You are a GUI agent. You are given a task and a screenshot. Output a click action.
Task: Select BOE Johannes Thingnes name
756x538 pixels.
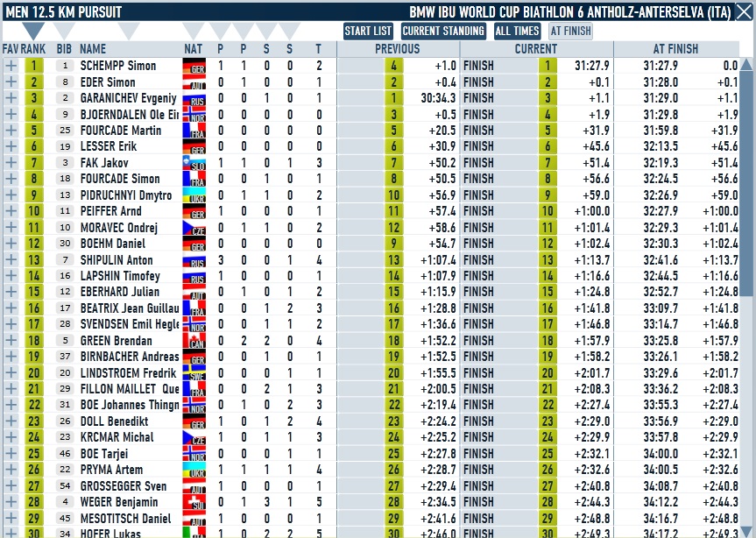[x=130, y=405]
